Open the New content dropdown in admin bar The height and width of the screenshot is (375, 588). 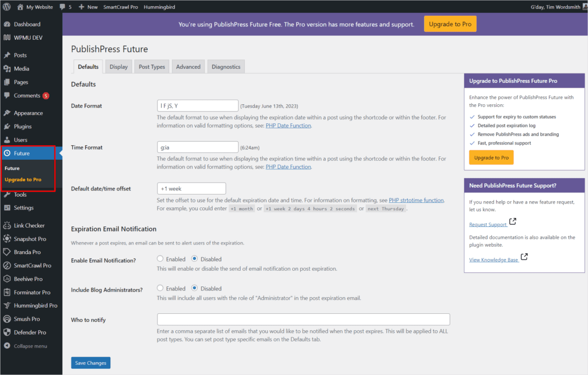[88, 7]
